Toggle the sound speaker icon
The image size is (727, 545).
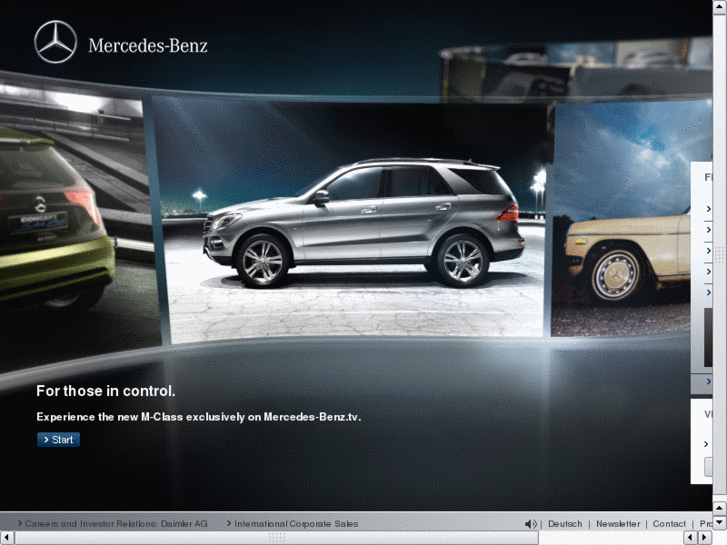coord(530,524)
